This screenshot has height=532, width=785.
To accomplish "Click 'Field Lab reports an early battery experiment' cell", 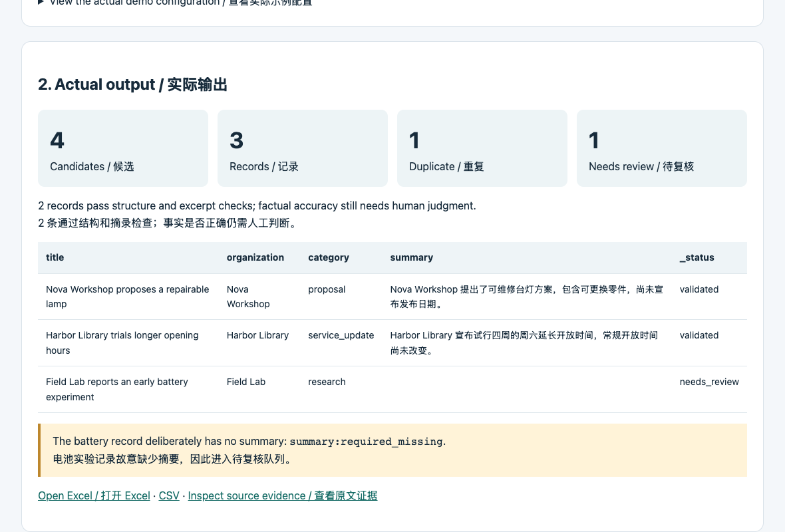I will click(x=116, y=390).
